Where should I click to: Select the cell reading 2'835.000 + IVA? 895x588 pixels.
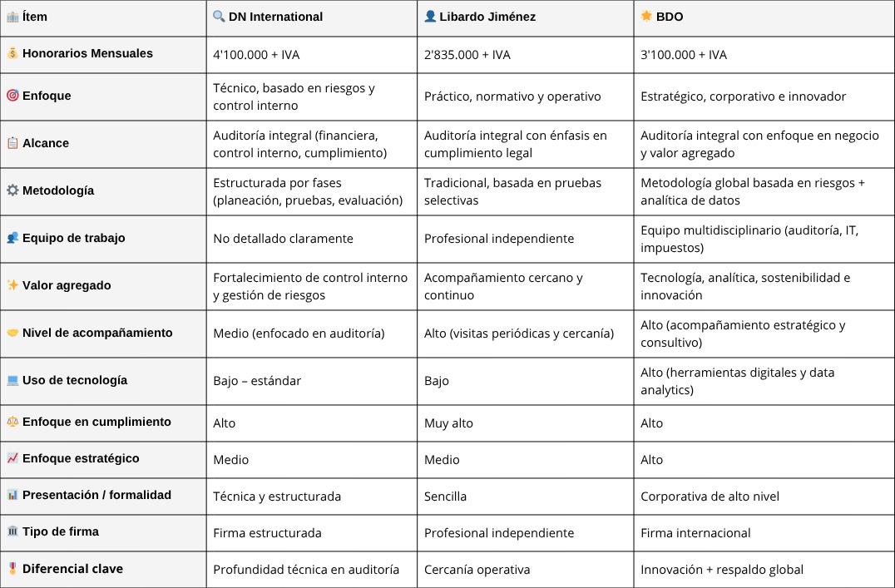[525, 55]
